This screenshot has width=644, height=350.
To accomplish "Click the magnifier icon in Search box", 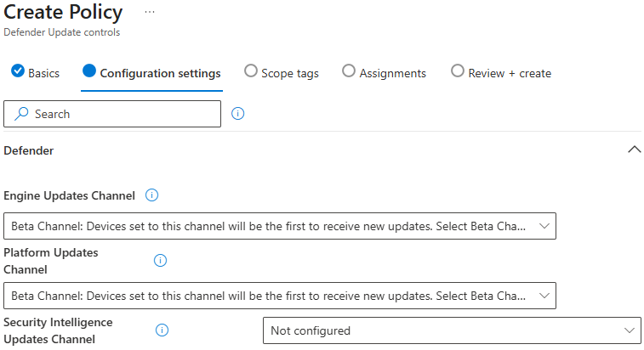I will click(21, 114).
